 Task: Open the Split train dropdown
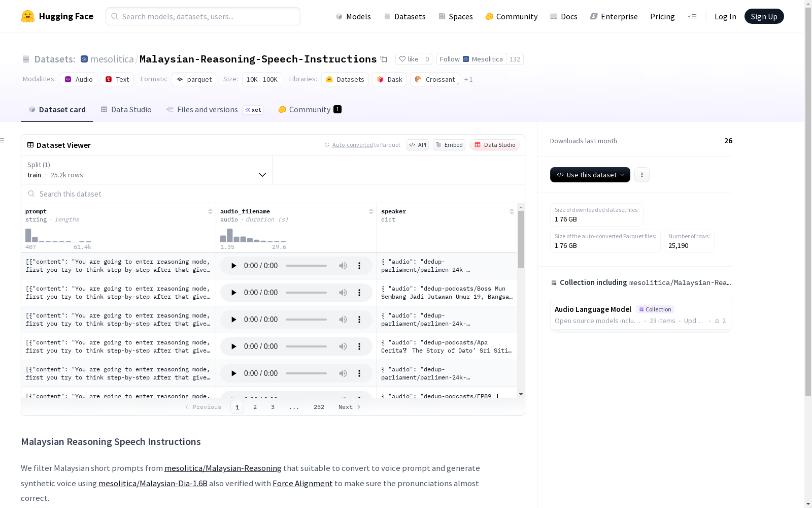(147, 170)
